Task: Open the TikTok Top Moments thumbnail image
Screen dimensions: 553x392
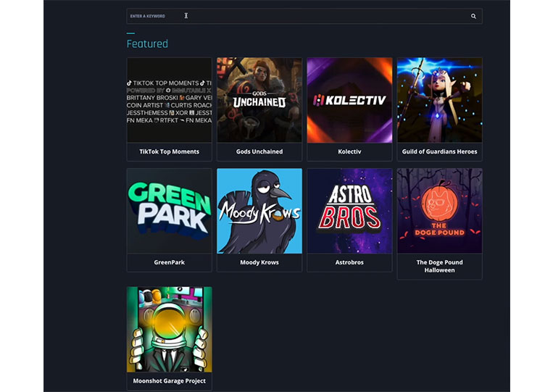Action: click(x=170, y=100)
